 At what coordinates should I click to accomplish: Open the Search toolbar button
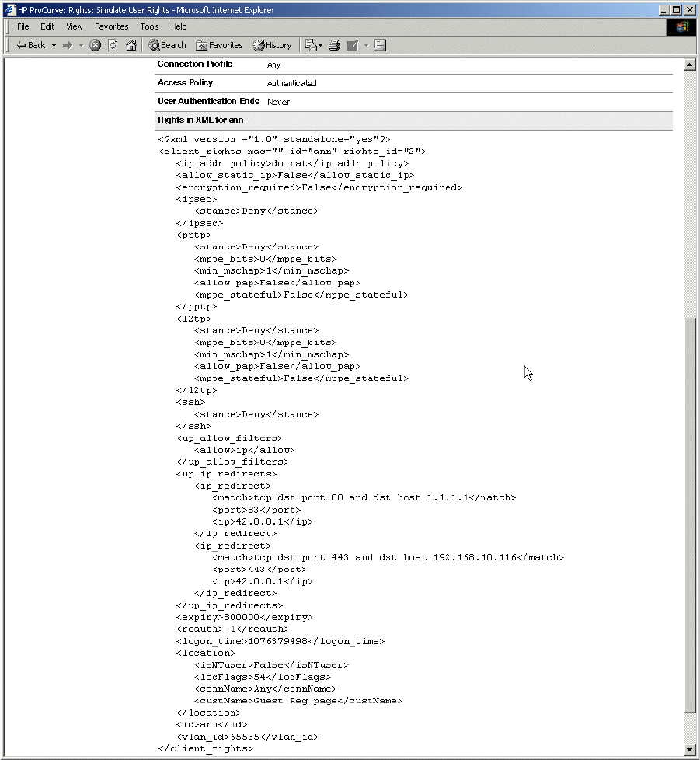(167, 45)
